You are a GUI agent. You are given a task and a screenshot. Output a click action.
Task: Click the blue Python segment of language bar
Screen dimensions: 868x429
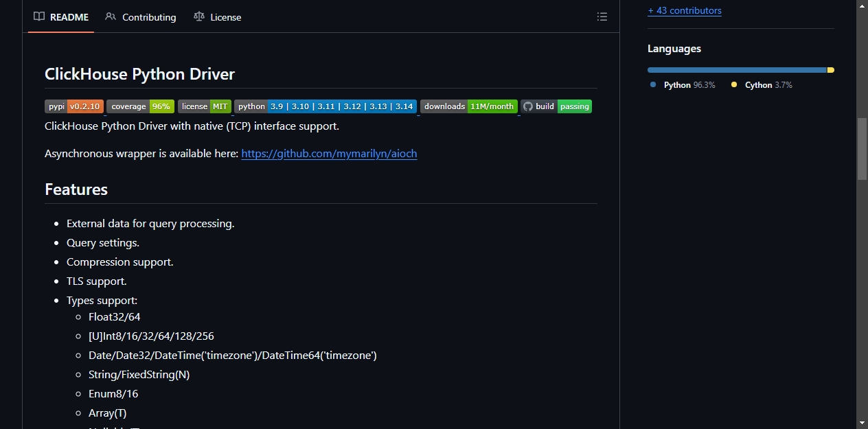(737, 70)
